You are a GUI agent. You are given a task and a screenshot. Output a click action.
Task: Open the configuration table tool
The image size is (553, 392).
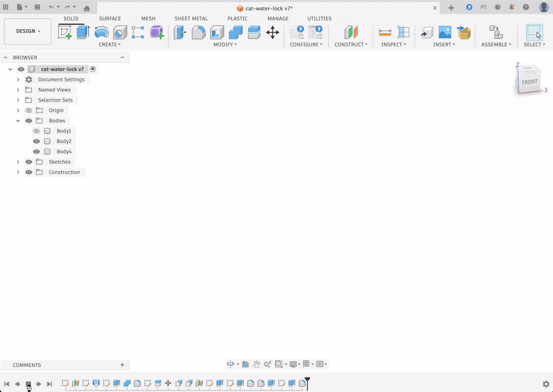316,32
